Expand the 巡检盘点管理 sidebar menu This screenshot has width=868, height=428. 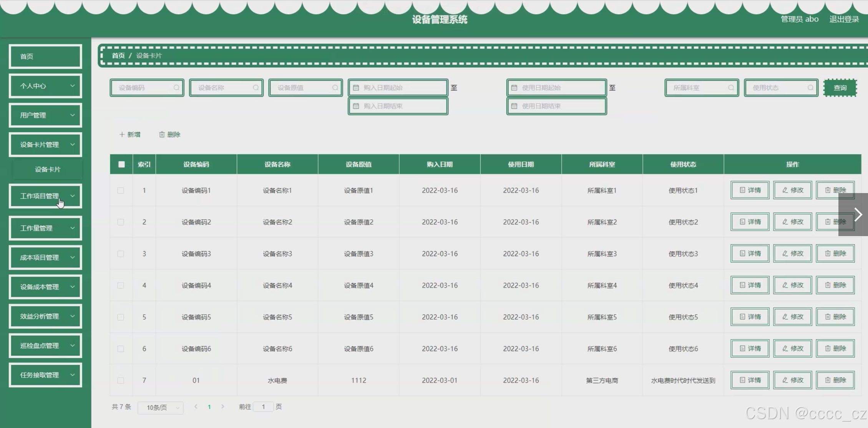[45, 346]
